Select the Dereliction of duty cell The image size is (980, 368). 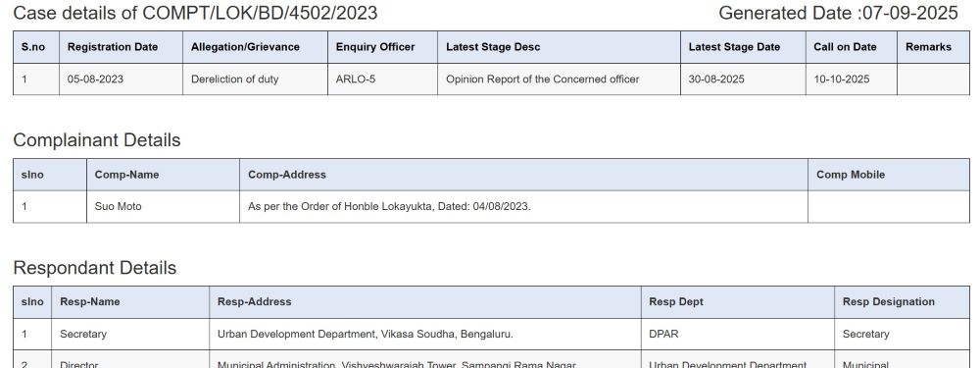point(255,79)
